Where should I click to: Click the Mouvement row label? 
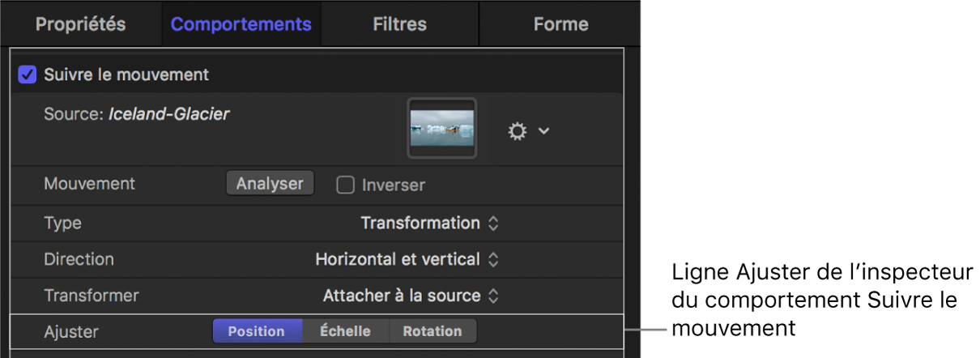pos(90,185)
